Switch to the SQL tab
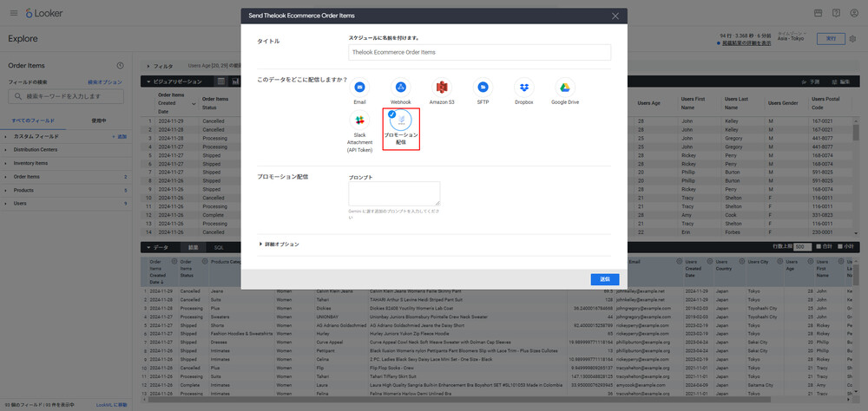This screenshot has width=868, height=411. (x=220, y=247)
